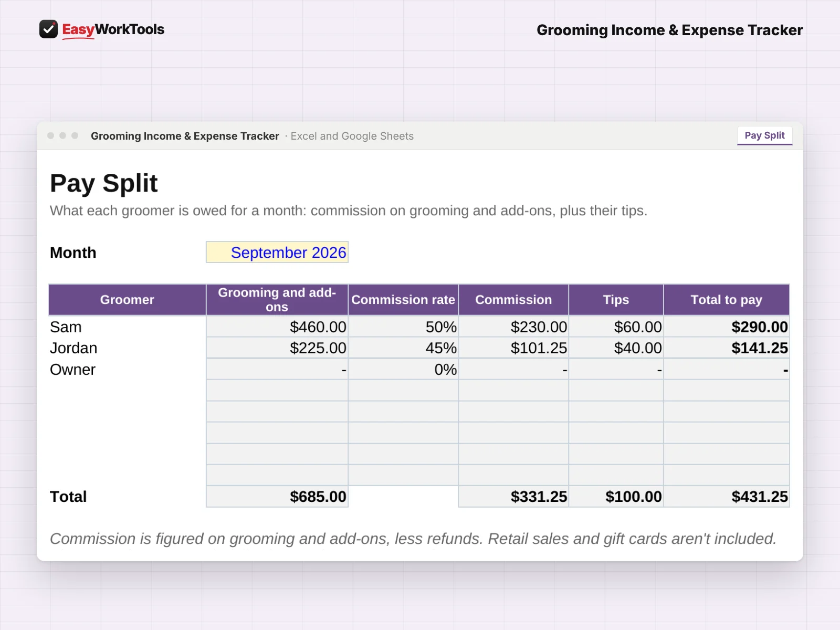Image resolution: width=840 pixels, height=630 pixels.
Task: Click Sam's $290.00 total to pay
Action: pyautogui.click(x=727, y=327)
